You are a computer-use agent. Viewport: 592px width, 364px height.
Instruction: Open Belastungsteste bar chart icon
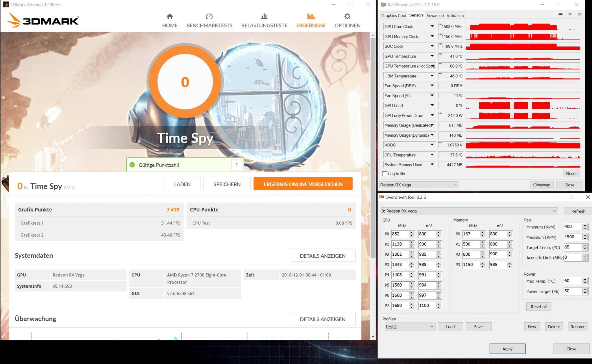264,16
